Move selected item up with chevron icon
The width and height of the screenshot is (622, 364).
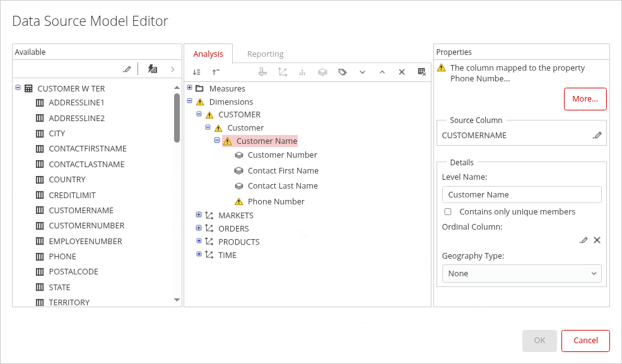[382, 73]
